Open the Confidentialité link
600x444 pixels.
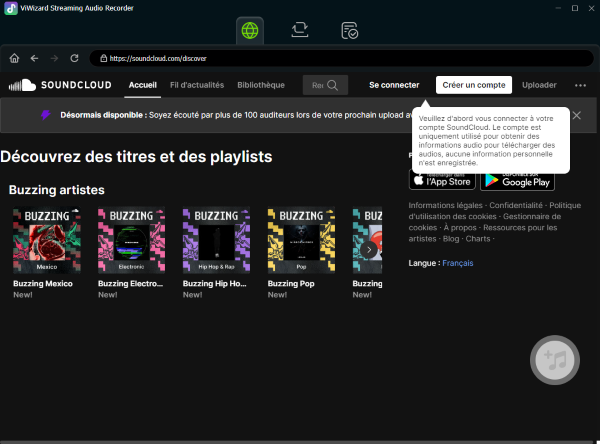(x=516, y=205)
